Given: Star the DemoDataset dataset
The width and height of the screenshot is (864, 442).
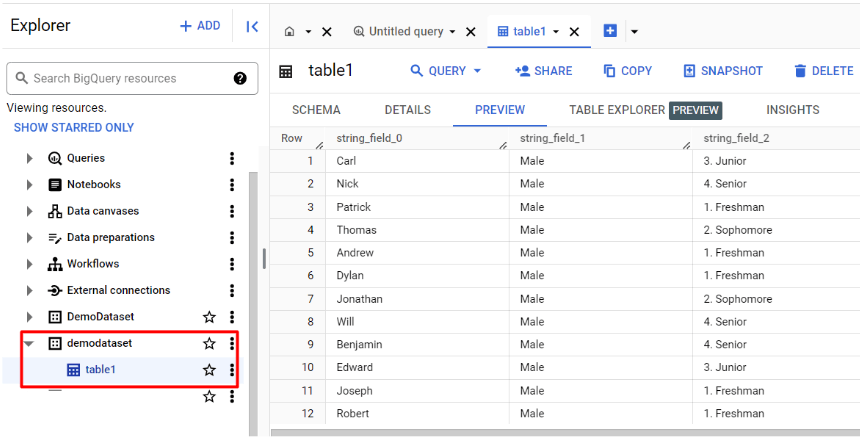Looking at the screenshot, I should point(209,317).
